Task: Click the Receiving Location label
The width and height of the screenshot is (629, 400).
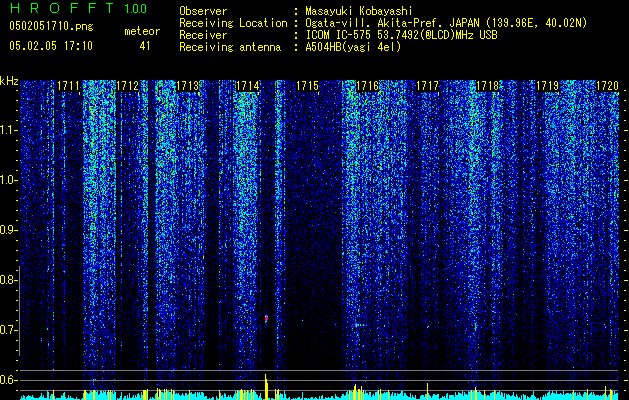Action: [233, 23]
